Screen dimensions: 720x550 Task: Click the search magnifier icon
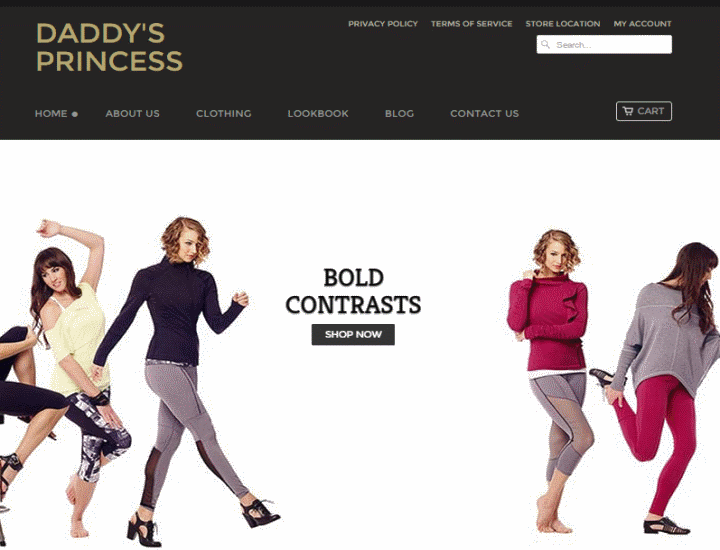545,45
